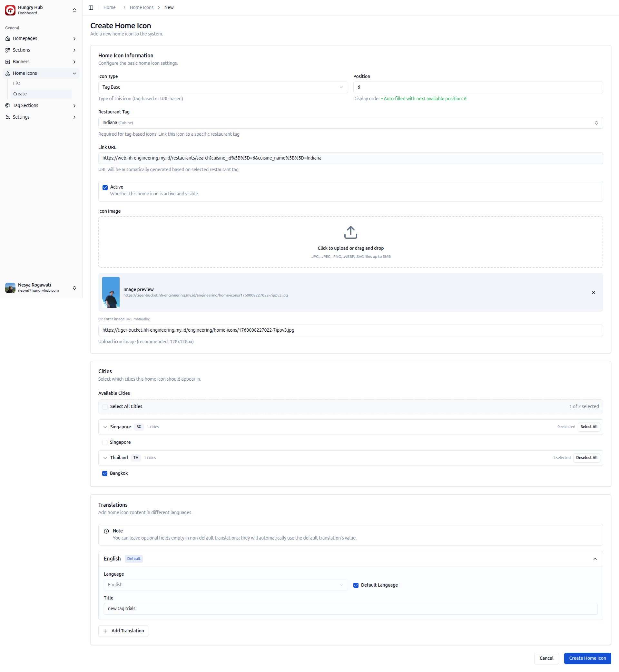
Task: Click the Create Home Icon button
Action: 587,658
